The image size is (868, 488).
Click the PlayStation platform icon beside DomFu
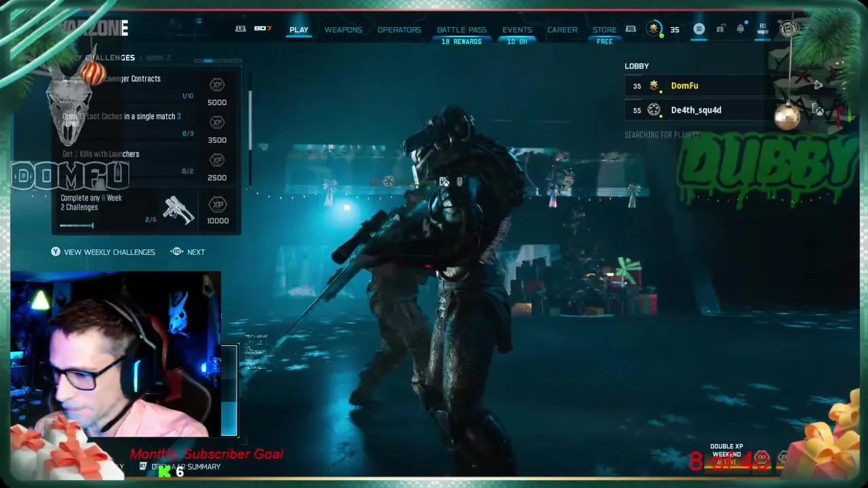pyautogui.click(x=818, y=85)
